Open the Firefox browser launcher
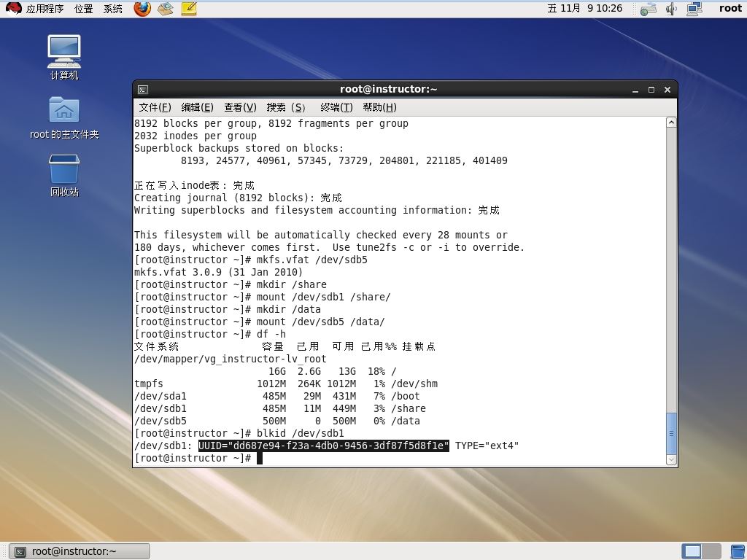 click(142, 9)
